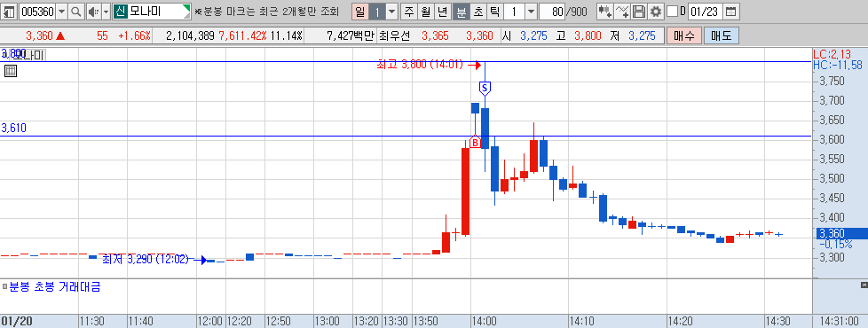Click the blue 매도 sell button
The height and width of the screenshot is (328, 868).
point(722,36)
